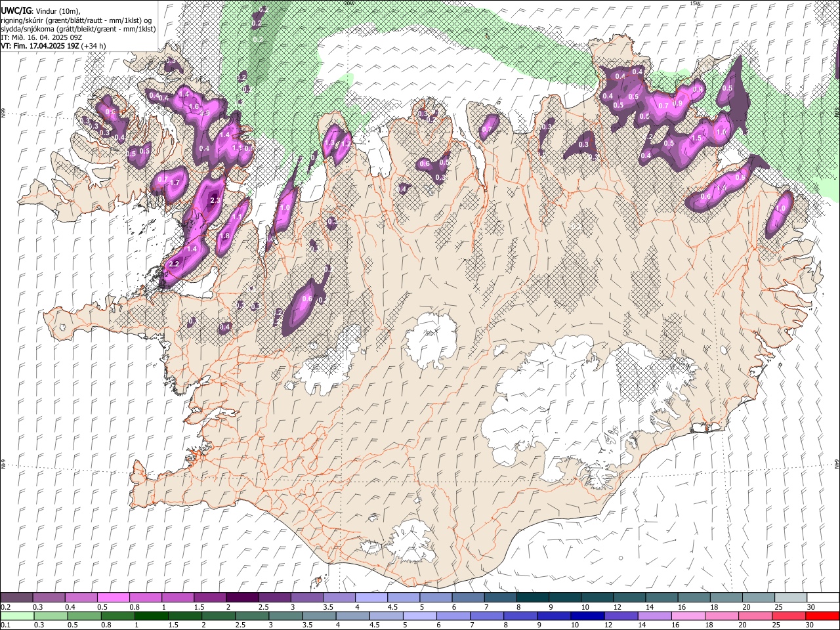The width and height of the screenshot is (840, 630).
Task: Click the red lower legend swatch labeled 30
Action: tap(822, 616)
